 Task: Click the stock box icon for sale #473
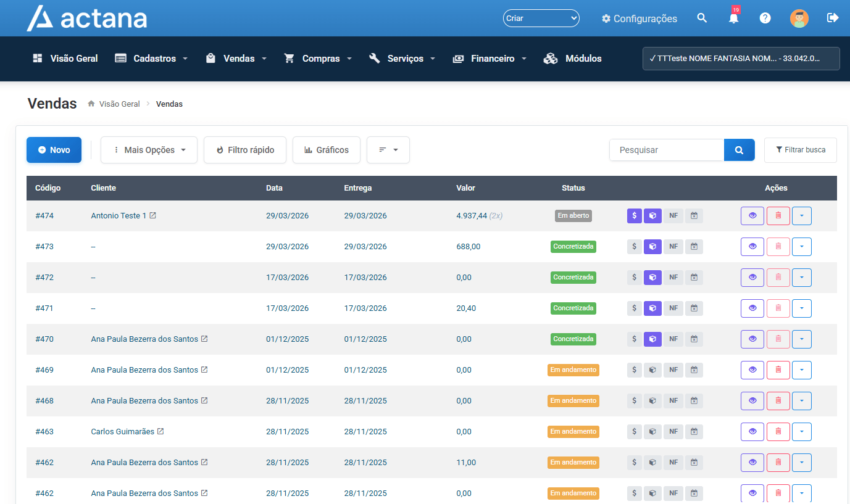tap(652, 247)
